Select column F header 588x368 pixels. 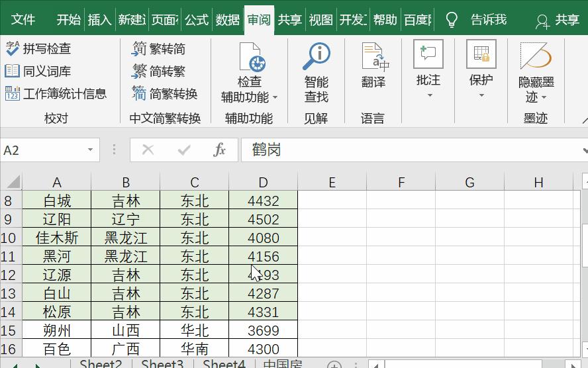[x=401, y=182]
